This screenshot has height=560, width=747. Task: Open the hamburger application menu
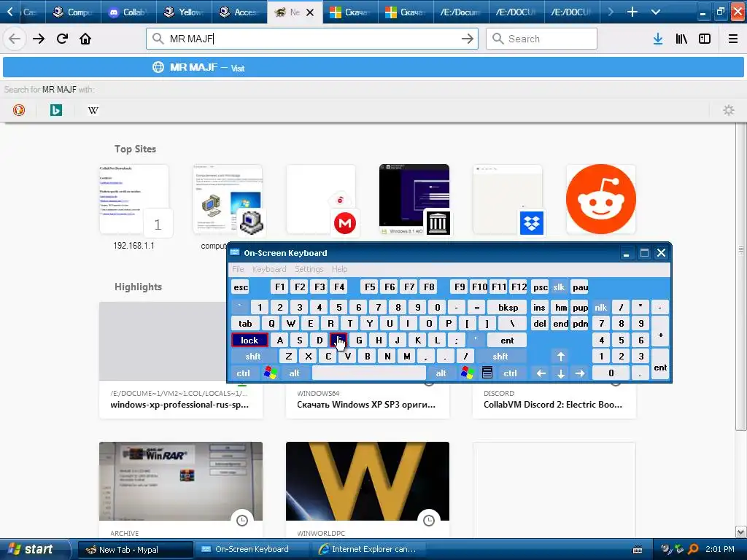tap(733, 39)
